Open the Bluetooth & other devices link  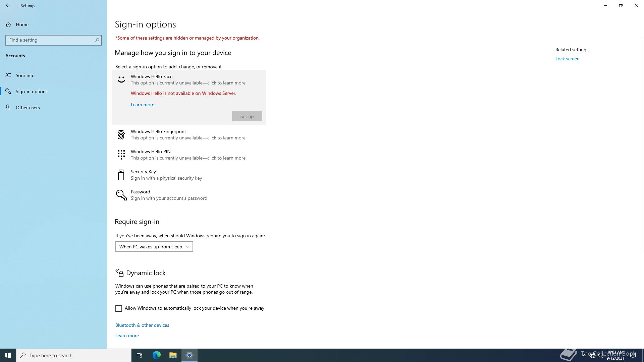[x=142, y=325]
